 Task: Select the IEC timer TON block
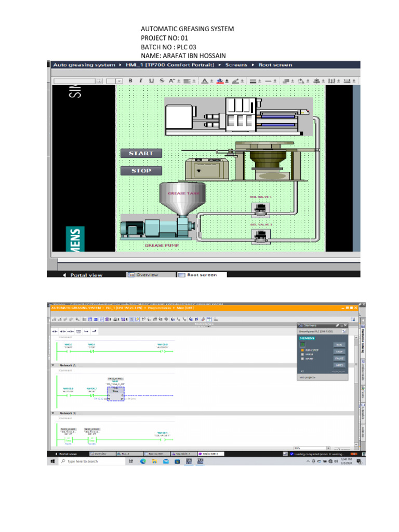116,394
